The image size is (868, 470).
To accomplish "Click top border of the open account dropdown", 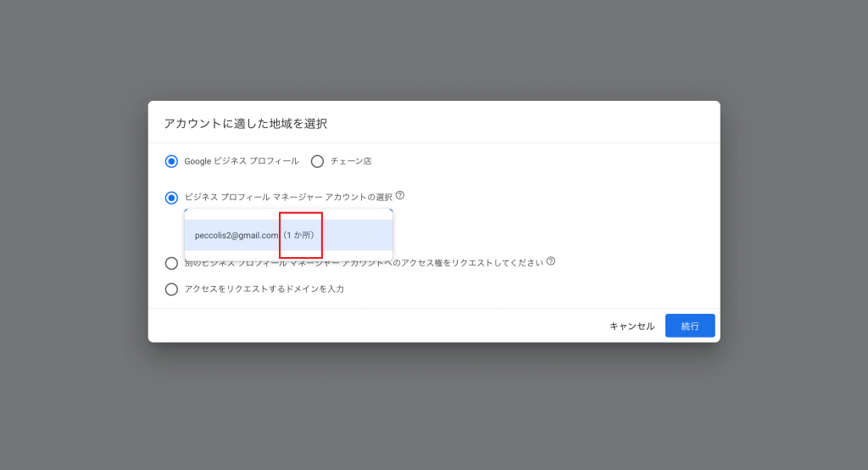I will coord(288,210).
